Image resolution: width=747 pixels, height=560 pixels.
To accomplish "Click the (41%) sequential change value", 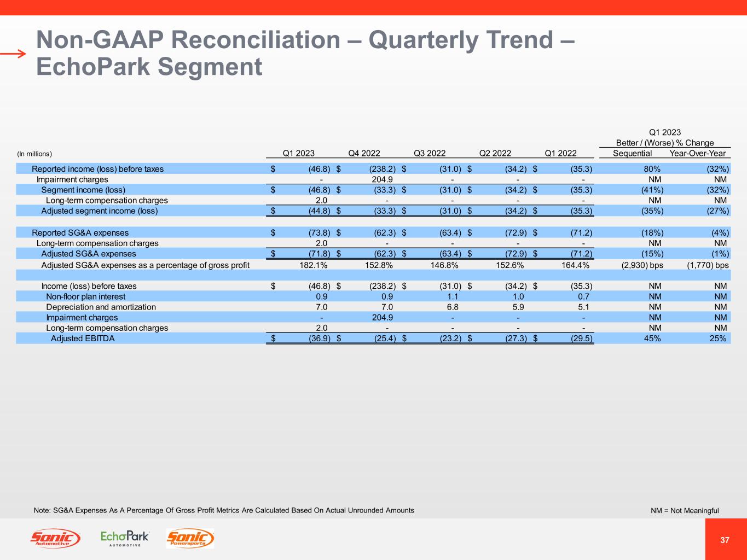I will point(652,190).
